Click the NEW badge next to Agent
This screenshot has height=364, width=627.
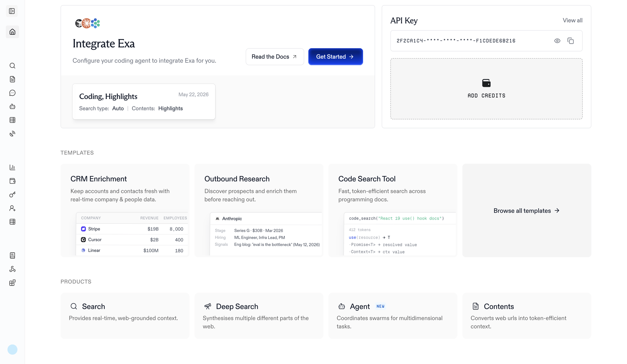380,306
